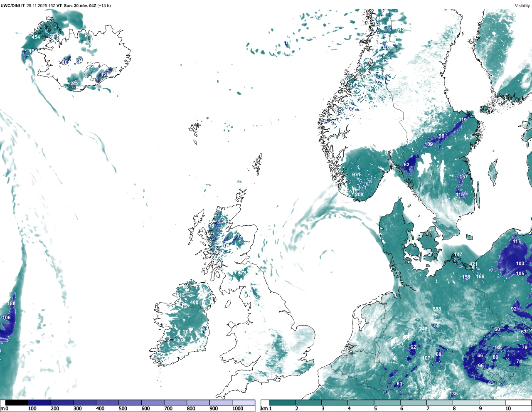532x412 pixels.
Task: Click the 900–1000 m pale lavender swatch
Action: pyautogui.click(x=221, y=402)
